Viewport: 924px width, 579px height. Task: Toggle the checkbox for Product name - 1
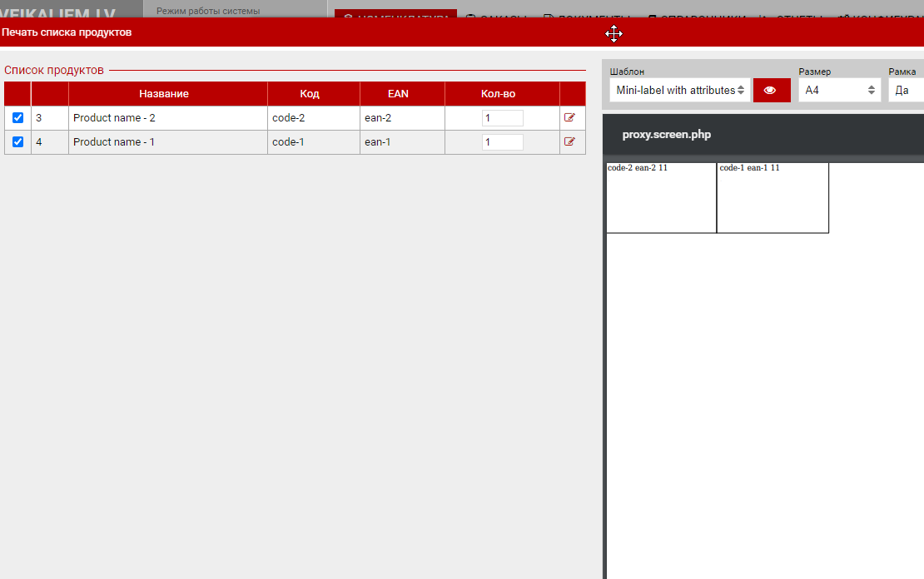tap(17, 142)
